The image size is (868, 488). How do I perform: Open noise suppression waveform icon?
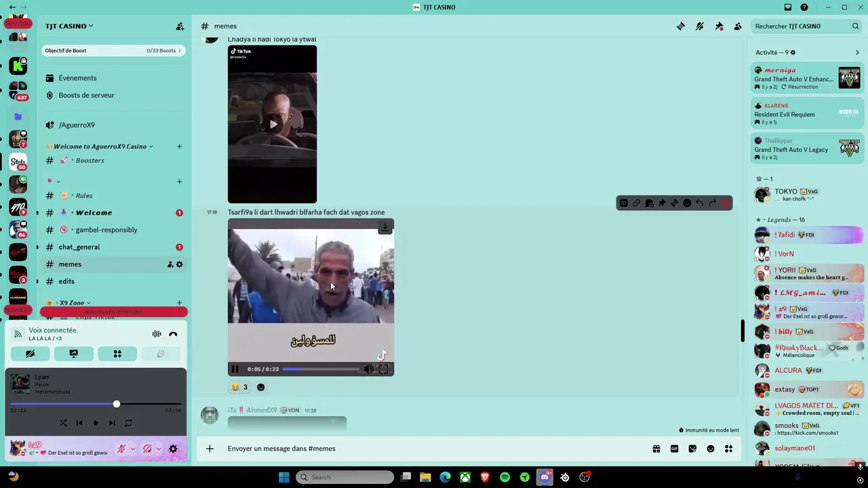[x=157, y=334]
